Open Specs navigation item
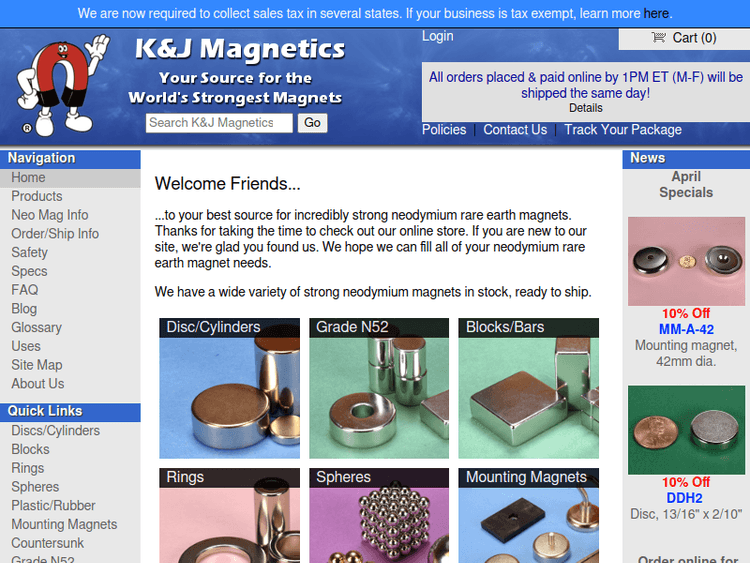This screenshot has width=750, height=563. coord(70,271)
